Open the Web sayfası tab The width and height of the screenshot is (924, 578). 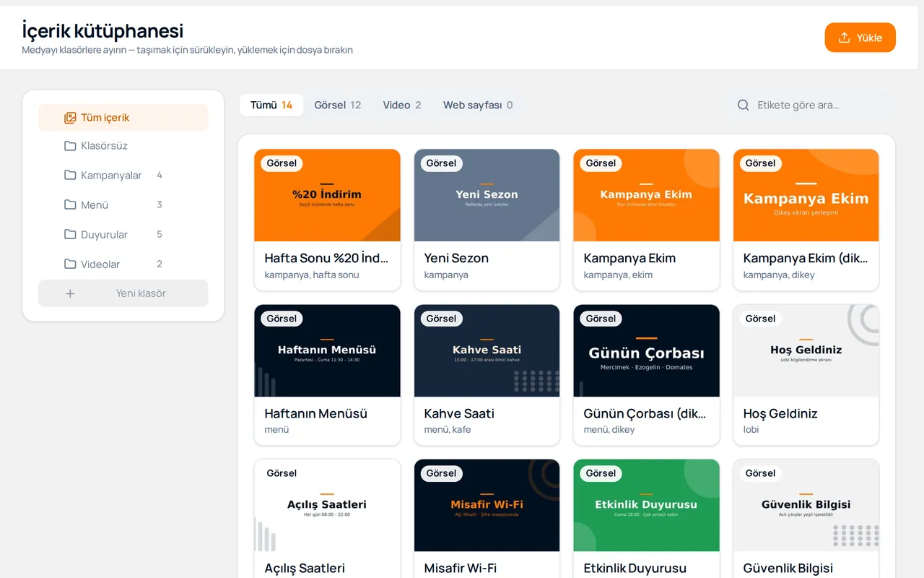point(478,105)
